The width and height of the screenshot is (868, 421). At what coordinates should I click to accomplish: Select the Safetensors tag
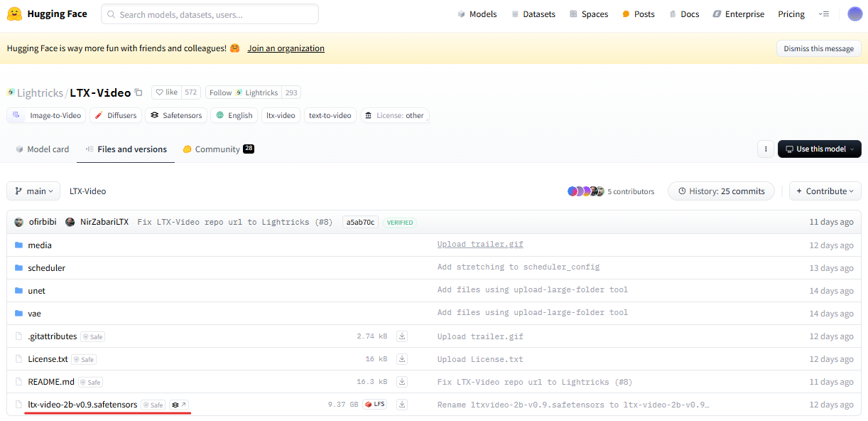click(x=176, y=115)
